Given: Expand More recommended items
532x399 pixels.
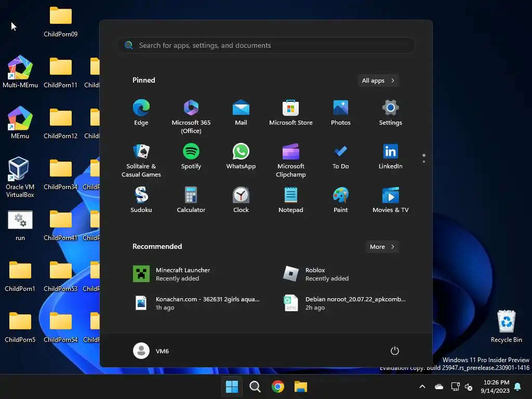Looking at the screenshot, I should click(x=382, y=247).
